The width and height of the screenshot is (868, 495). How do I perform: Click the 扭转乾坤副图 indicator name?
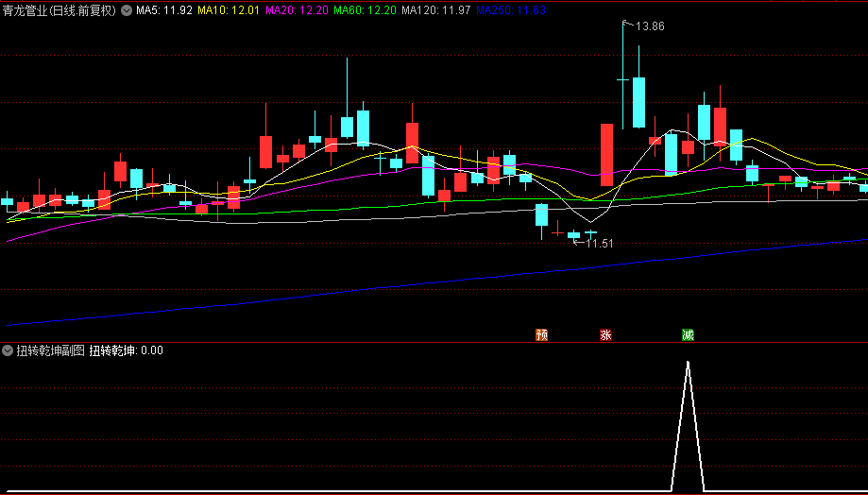[50, 350]
